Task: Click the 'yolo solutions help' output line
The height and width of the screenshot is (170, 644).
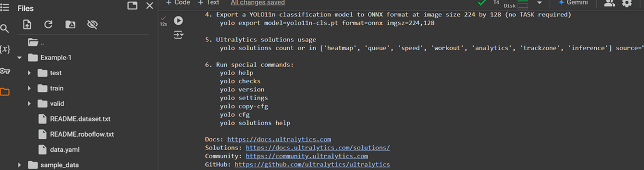Action: coord(255,123)
